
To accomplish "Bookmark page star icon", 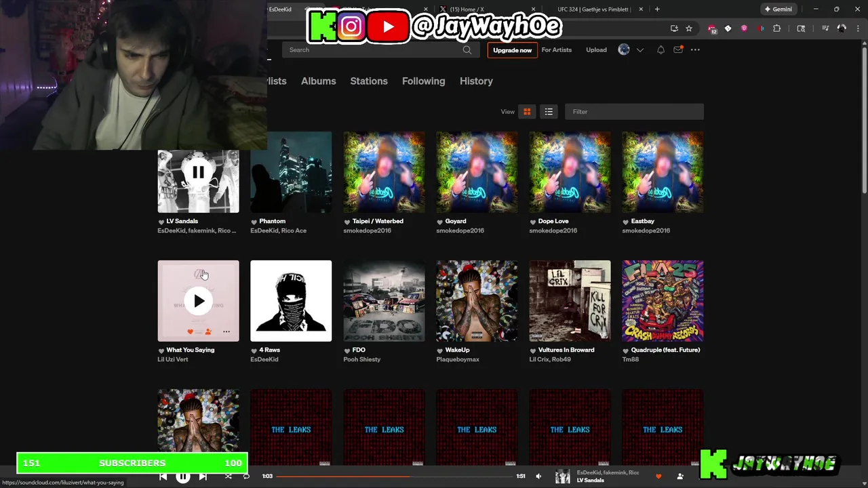I will (689, 28).
